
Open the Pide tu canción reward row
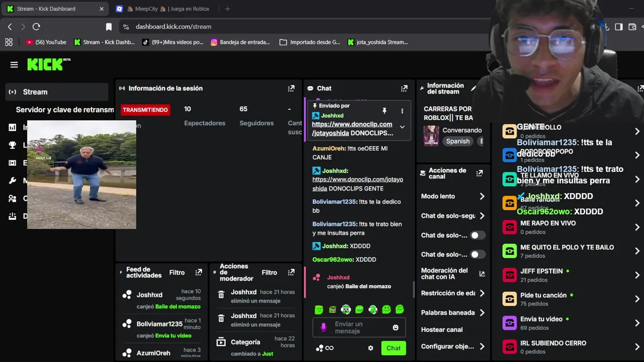572,299
